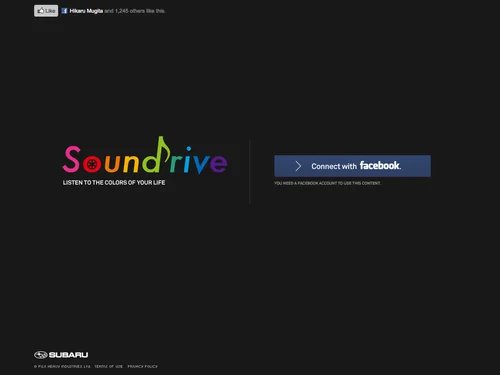Click the Facebook logo icon beside Hikaru Mugita
The height and width of the screenshot is (375, 500).
click(65, 11)
